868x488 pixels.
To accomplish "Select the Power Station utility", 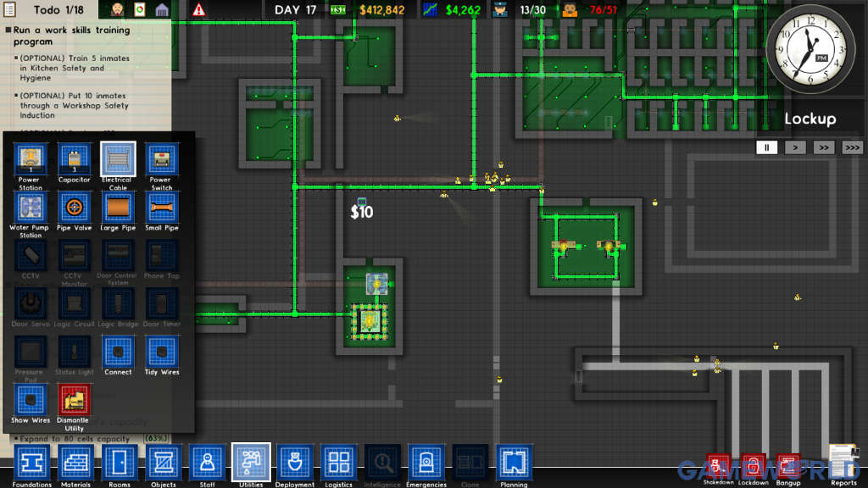I will point(30,160).
